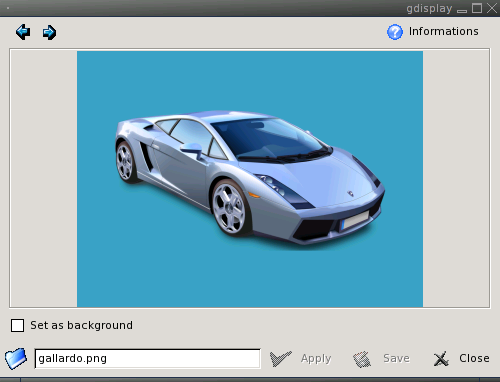Open the Informations label
The width and height of the screenshot is (500, 382).
pos(443,31)
